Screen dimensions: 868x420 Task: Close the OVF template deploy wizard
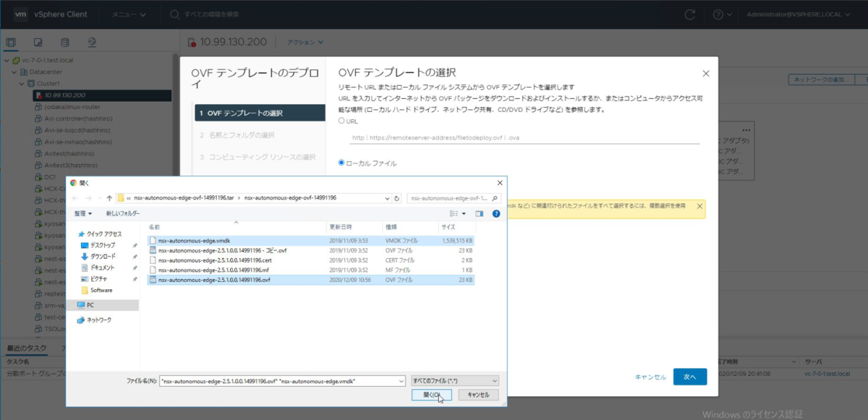706,73
